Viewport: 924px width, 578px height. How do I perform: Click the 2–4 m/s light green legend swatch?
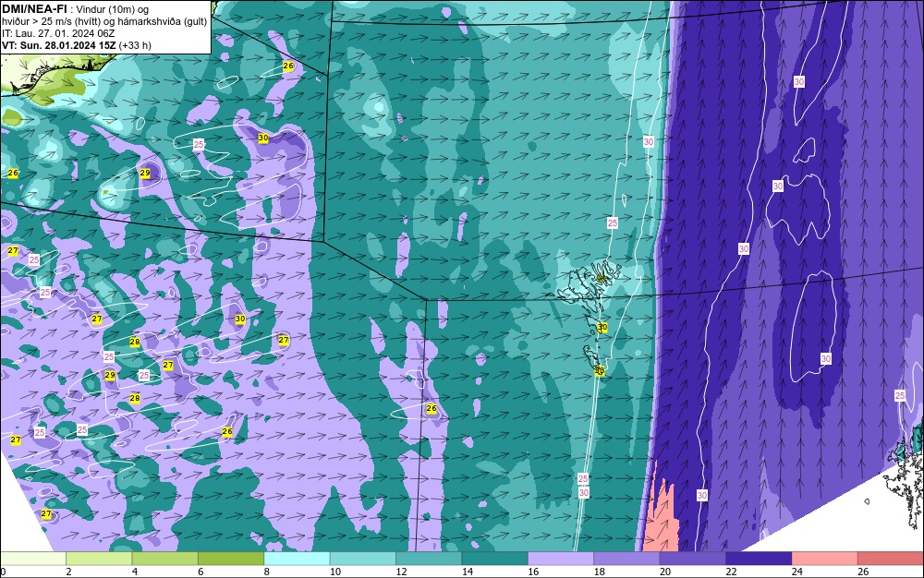point(99,559)
